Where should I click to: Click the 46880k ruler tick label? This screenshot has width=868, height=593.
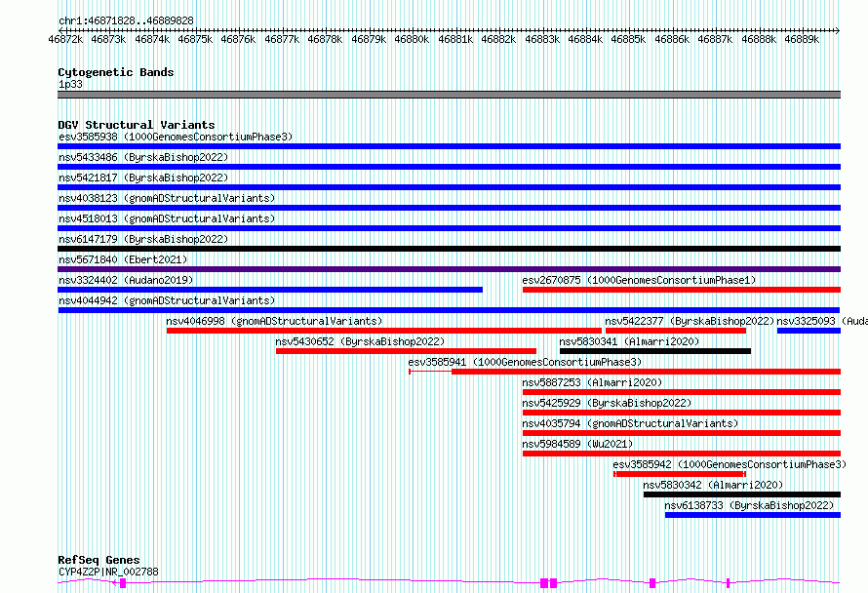pyautogui.click(x=412, y=39)
